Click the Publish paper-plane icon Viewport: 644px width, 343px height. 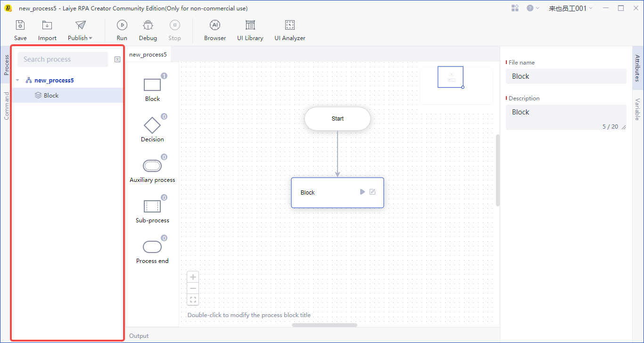click(x=81, y=25)
